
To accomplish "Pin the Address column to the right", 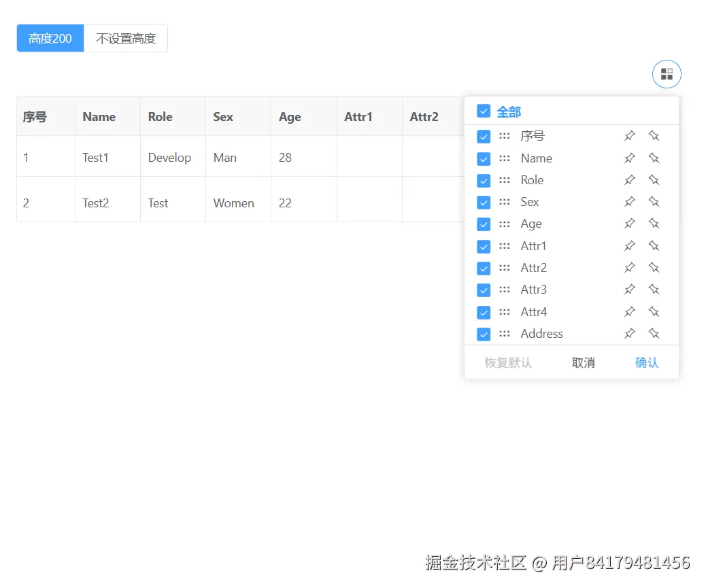I will (654, 334).
